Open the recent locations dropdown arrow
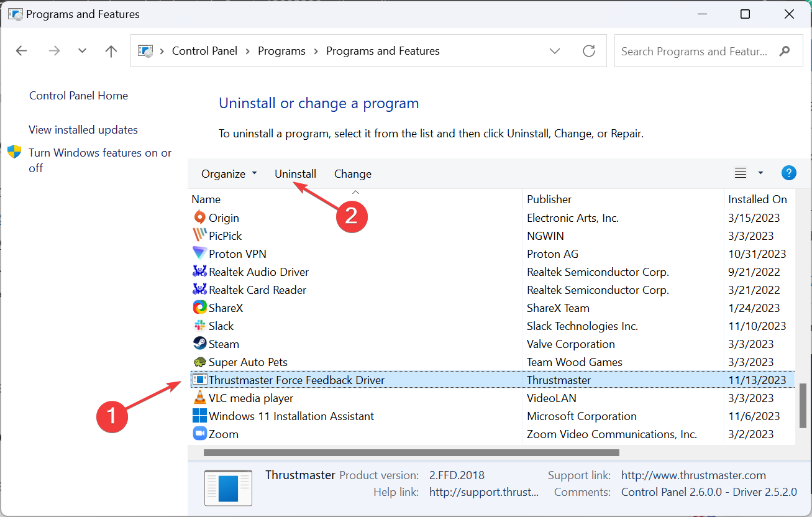This screenshot has width=812, height=517. tap(83, 51)
